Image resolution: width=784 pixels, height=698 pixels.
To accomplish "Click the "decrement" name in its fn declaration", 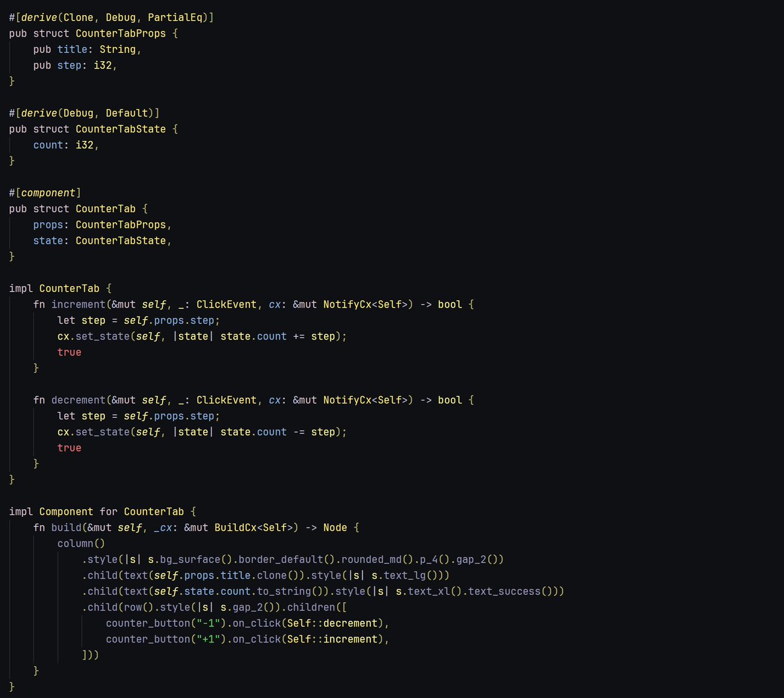I will click(x=78, y=400).
